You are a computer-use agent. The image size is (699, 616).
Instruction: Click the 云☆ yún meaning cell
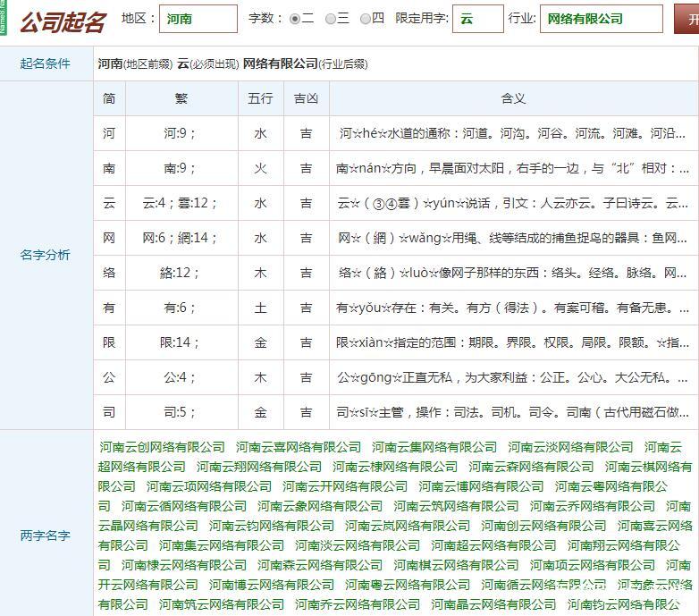click(514, 203)
